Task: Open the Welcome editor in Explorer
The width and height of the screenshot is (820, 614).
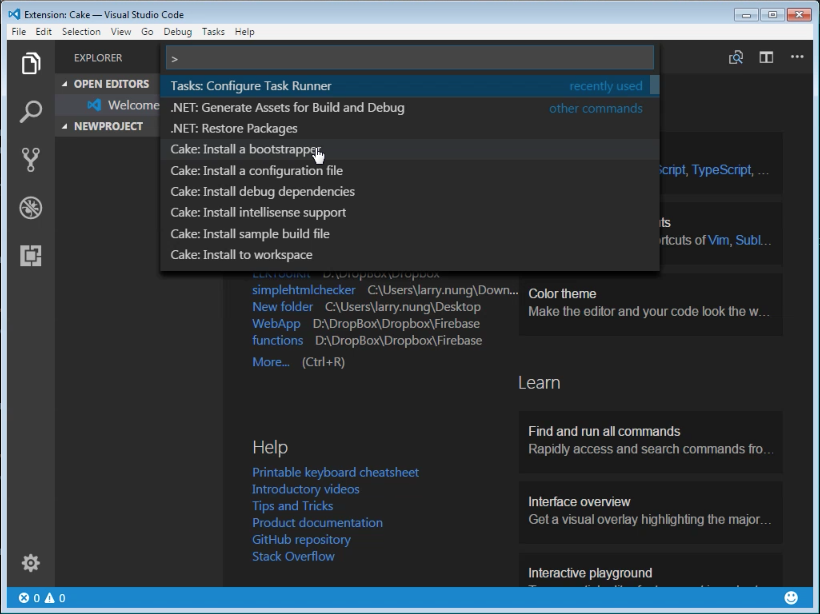Action: [x=107, y=105]
